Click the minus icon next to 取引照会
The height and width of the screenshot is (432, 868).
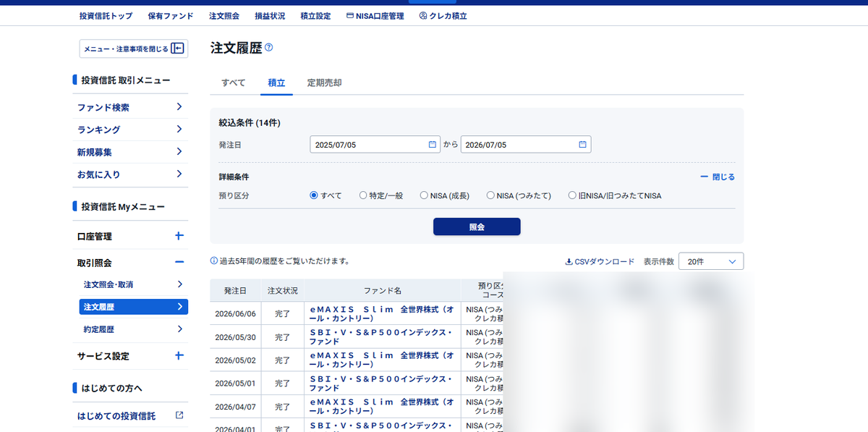point(179,262)
